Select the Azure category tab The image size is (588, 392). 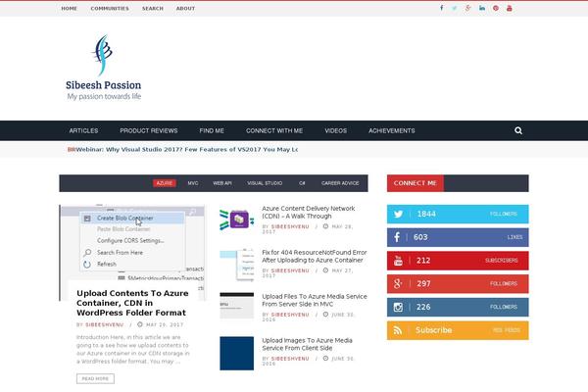tap(165, 183)
